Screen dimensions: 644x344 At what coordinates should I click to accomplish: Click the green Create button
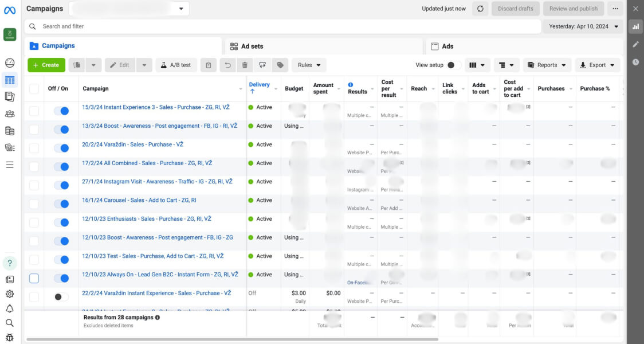coord(46,65)
